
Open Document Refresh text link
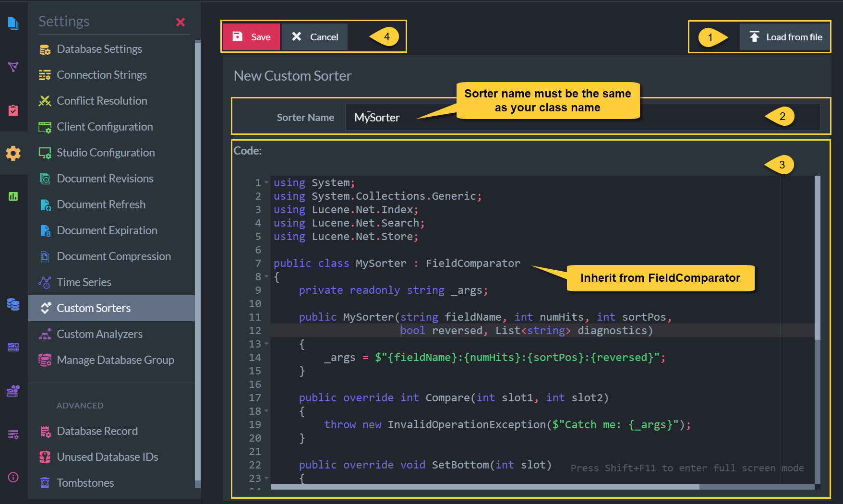pos(101,204)
